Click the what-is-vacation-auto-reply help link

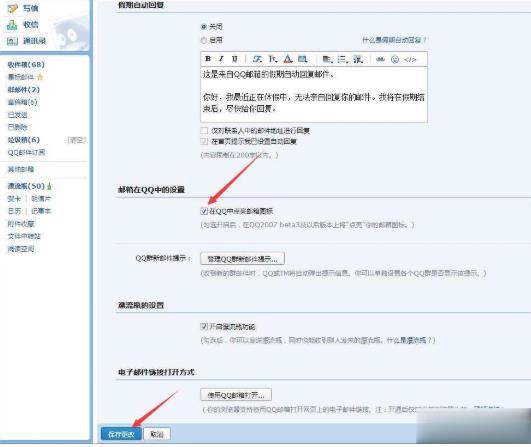[x=394, y=40]
